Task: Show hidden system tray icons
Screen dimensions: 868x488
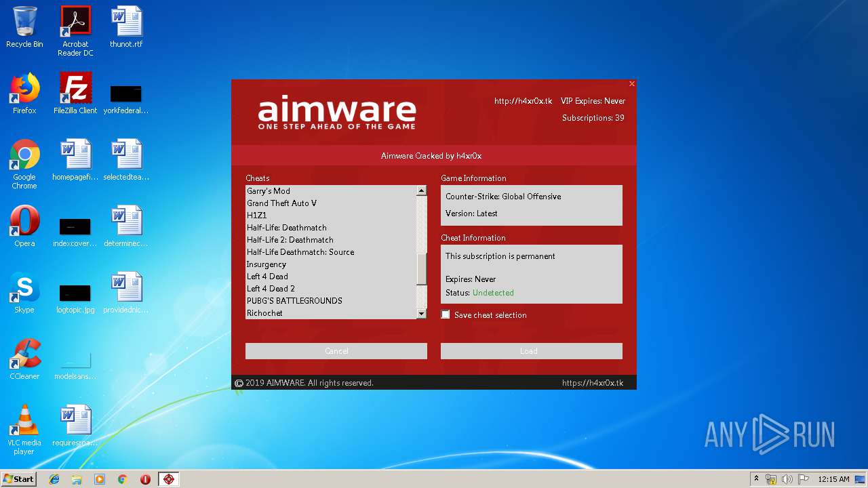Action: click(x=756, y=479)
